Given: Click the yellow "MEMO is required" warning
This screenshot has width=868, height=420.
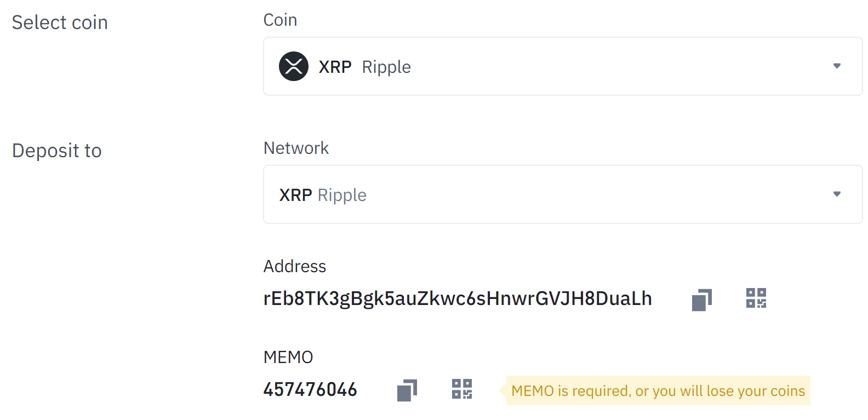Looking at the screenshot, I should coord(658,390).
